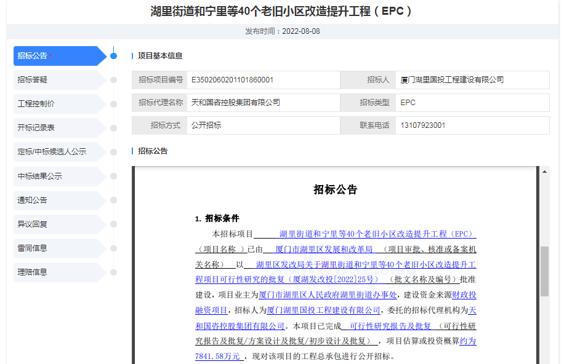View the 定标/中标候选人公示 tab
588x364 pixels.
[x=55, y=152]
